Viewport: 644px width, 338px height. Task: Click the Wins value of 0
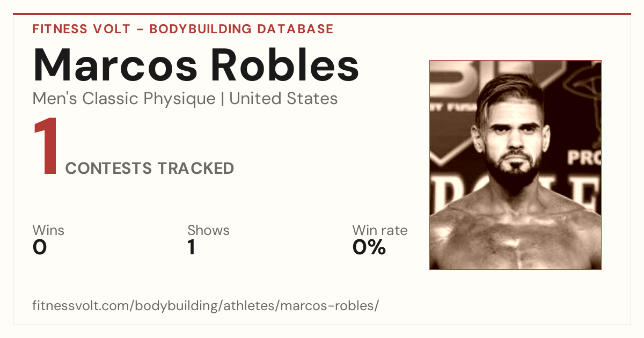[40, 247]
